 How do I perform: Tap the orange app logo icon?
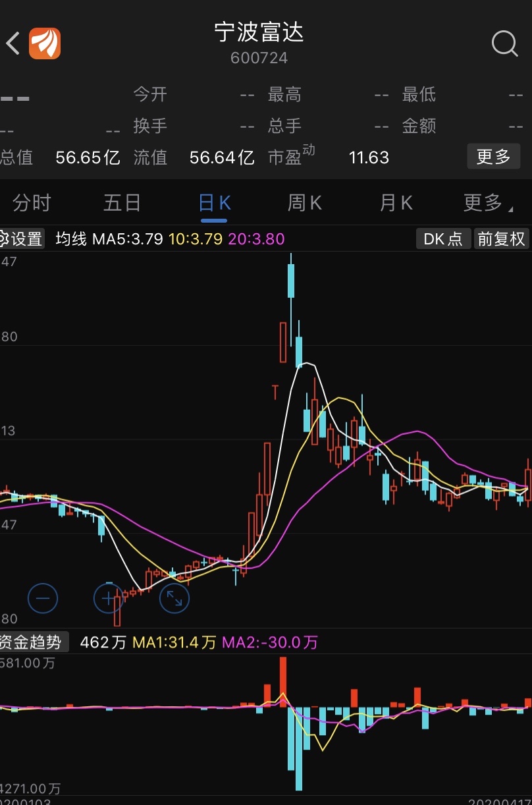click(x=45, y=43)
